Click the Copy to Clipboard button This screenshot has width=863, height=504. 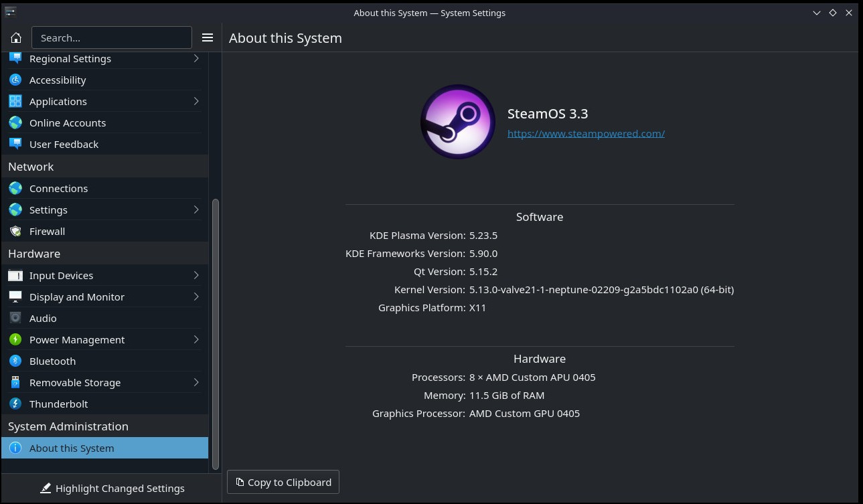(x=283, y=482)
